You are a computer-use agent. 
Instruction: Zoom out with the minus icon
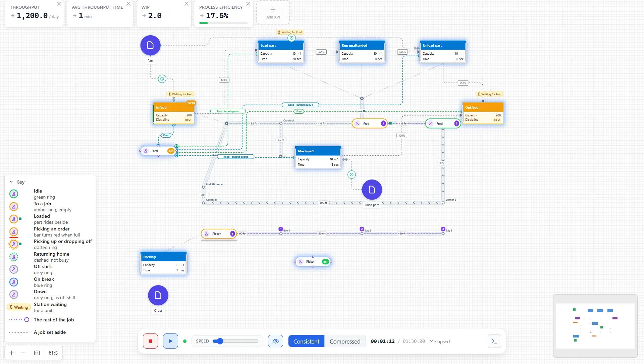click(x=23, y=353)
